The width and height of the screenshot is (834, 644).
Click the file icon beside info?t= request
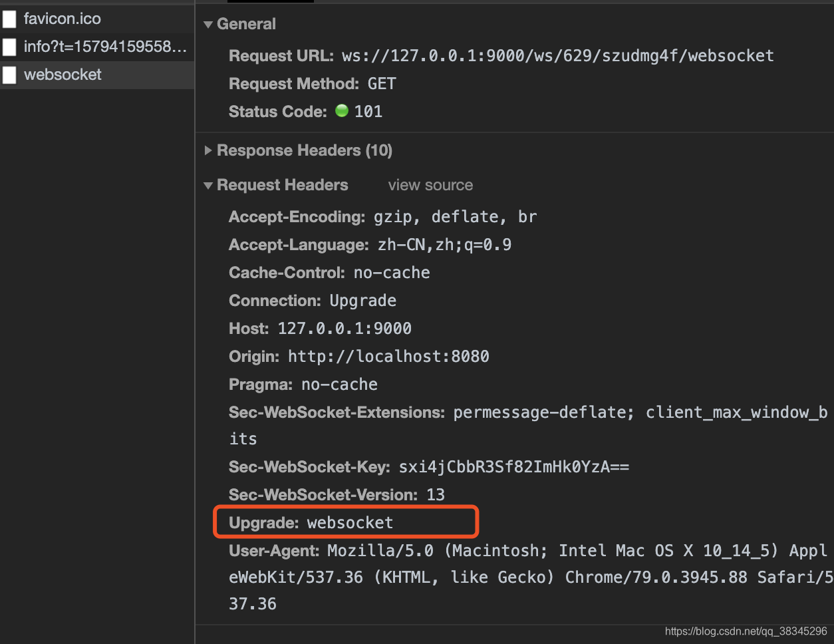pos(9,47)
